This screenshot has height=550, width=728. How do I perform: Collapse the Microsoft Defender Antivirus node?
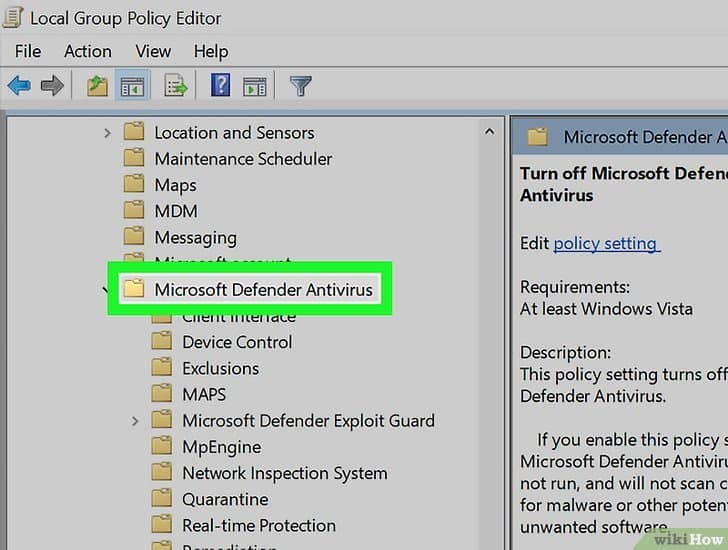(107, 290)
